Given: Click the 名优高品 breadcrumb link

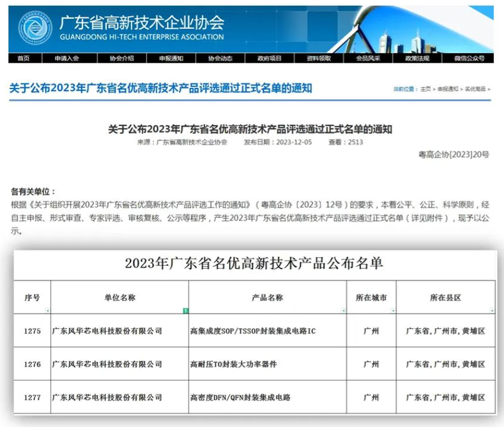Looking at the screenshot, I should point(475,89).
